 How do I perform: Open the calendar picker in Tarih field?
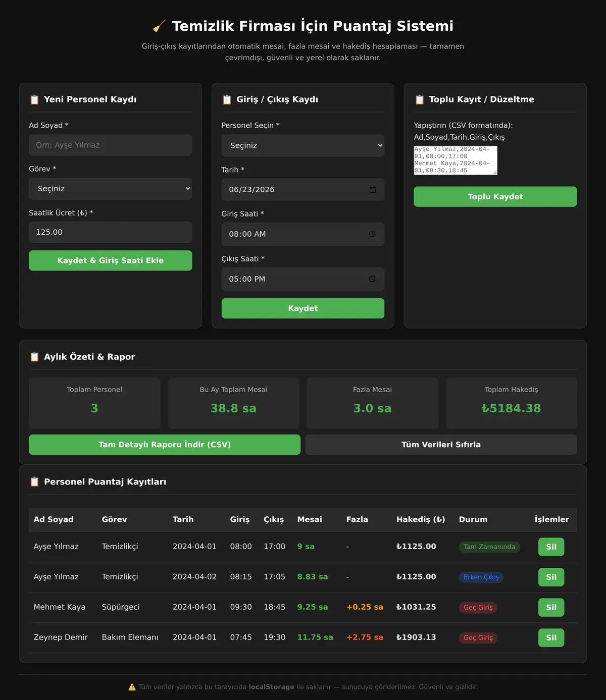[373, 190]
